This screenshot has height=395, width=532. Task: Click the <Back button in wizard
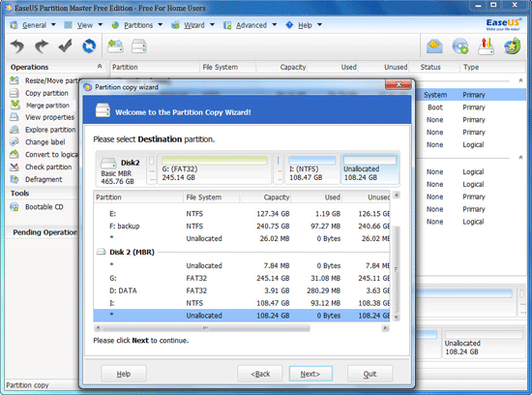(260, 374)
